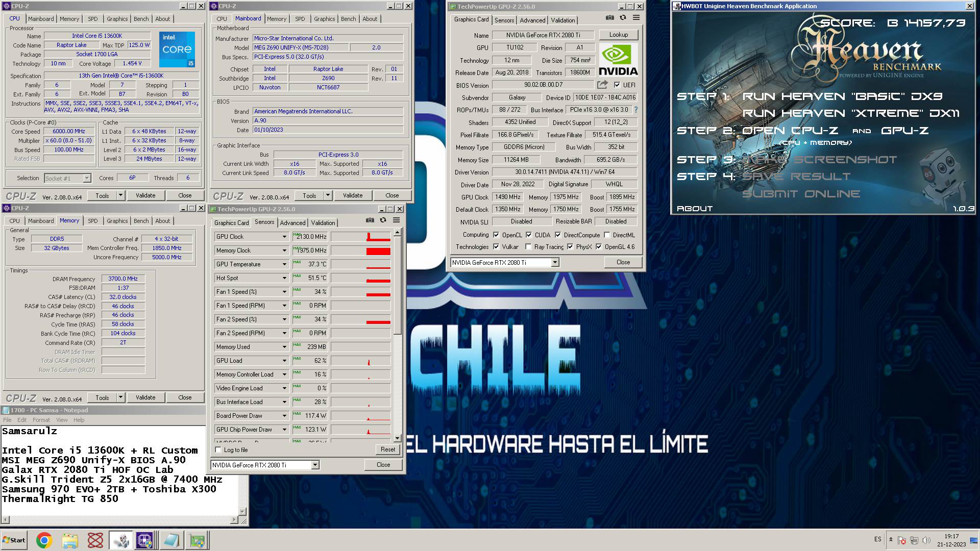
Task: Click the NVIDIA logo in GPU-Z
Action: (x=618, y=60)
